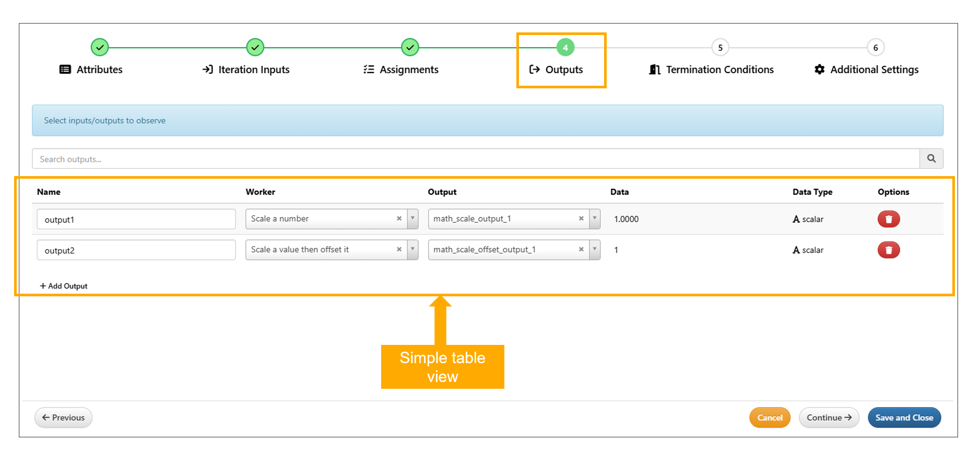980x463 pixels.
Task: Click the search magnifier icon button
Action: click(x=931, y=158)
